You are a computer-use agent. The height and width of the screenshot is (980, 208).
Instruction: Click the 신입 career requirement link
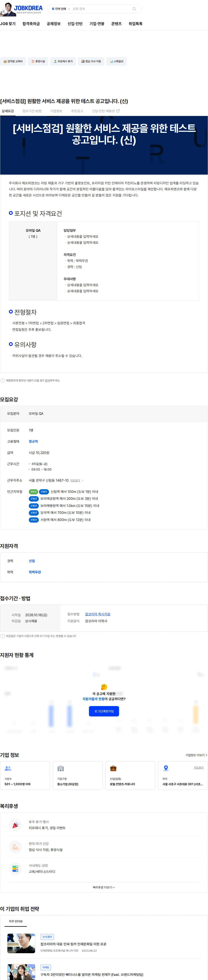[32, 561]
